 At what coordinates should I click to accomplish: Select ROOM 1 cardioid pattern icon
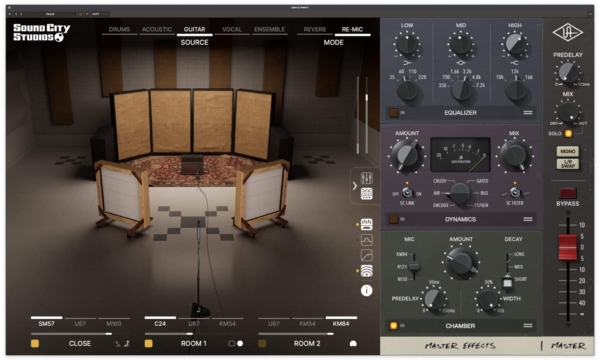tap(232, 344)
